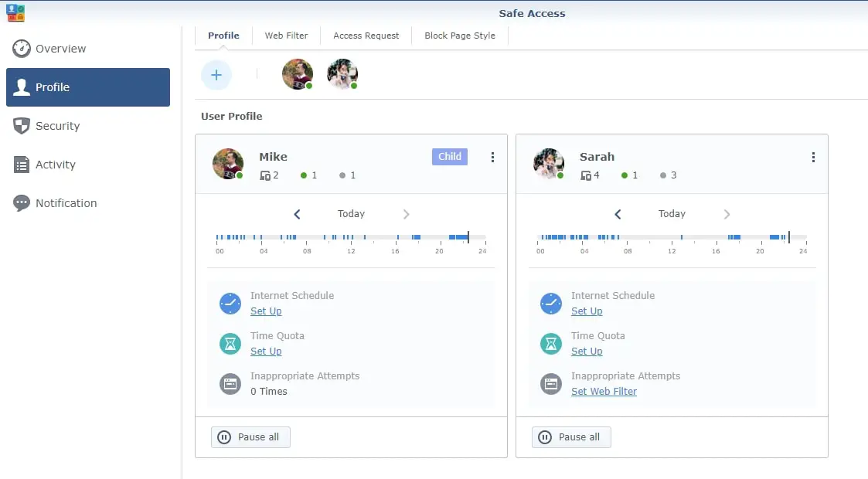Select Sarah's avatar in the top profile row
Image resolution: width=868 pixels, height=479 pixels.
pyautogui.click(x=342, y=74)
